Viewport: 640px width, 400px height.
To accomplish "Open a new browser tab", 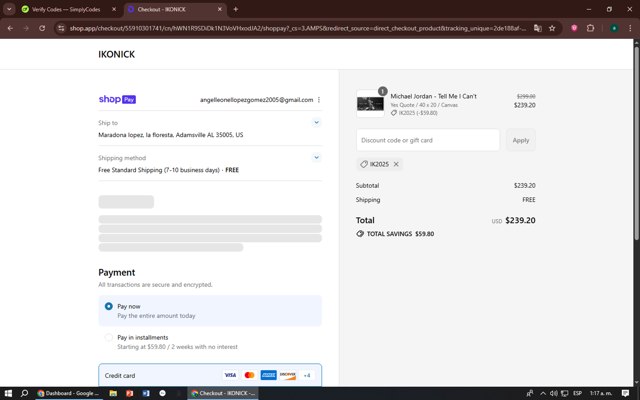I will [236, 9].
